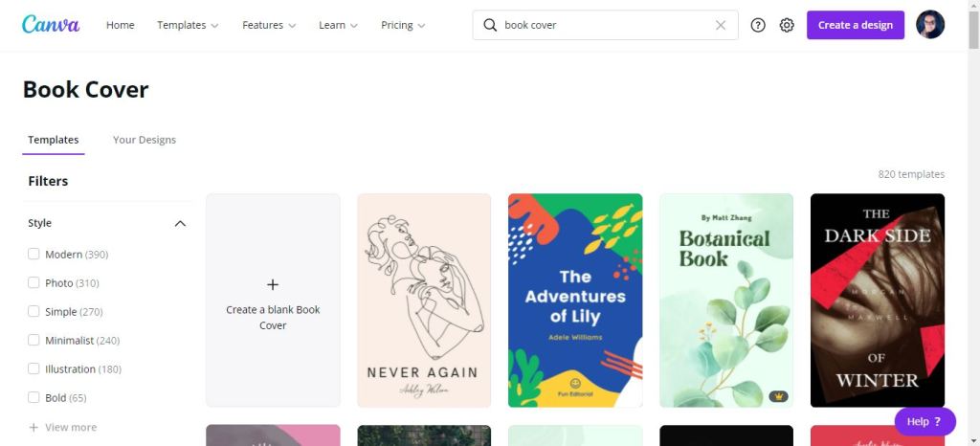Click the crown badge on Botanical Book

778,395
